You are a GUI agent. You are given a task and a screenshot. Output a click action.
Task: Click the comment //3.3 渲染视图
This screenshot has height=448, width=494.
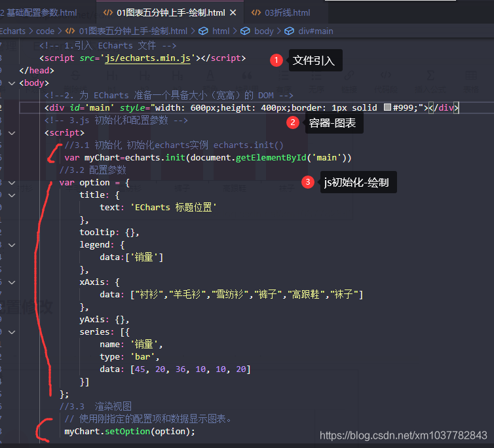pos(96,407)
